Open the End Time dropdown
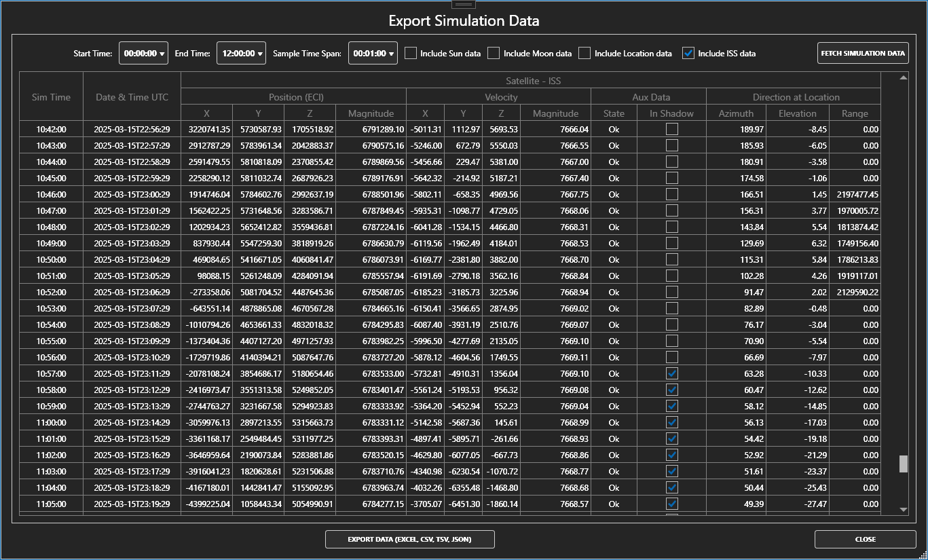 coord(241,53)
